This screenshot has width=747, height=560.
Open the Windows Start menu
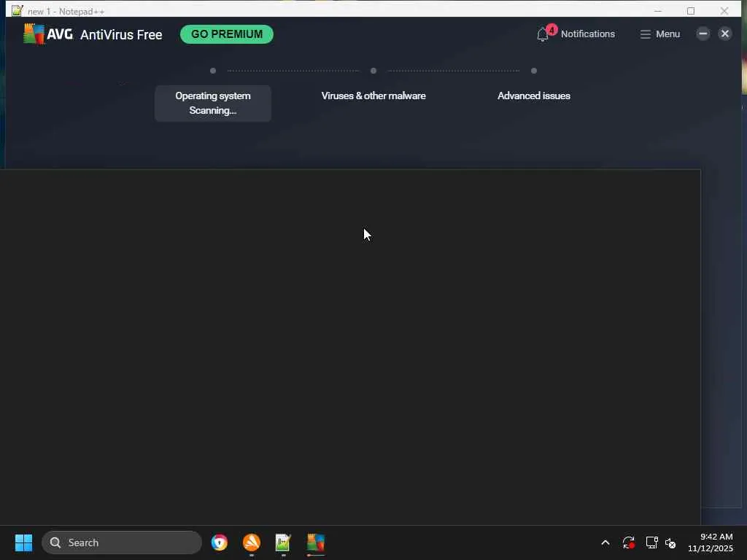pos(23,542)
